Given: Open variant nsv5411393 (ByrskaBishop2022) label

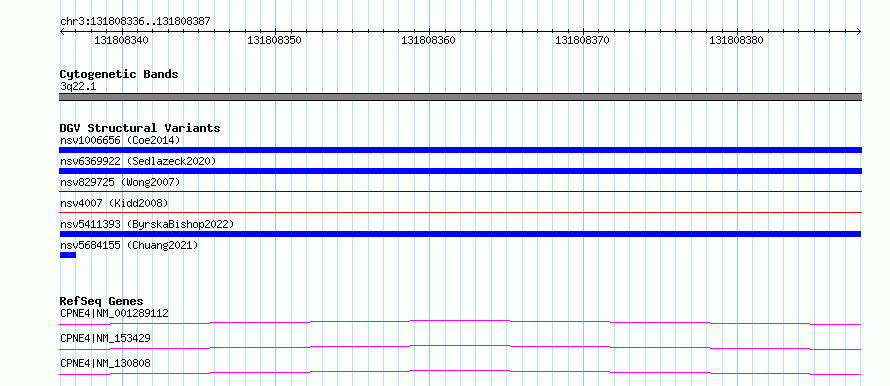Looking at the screenshot, I should coord(147,224).
